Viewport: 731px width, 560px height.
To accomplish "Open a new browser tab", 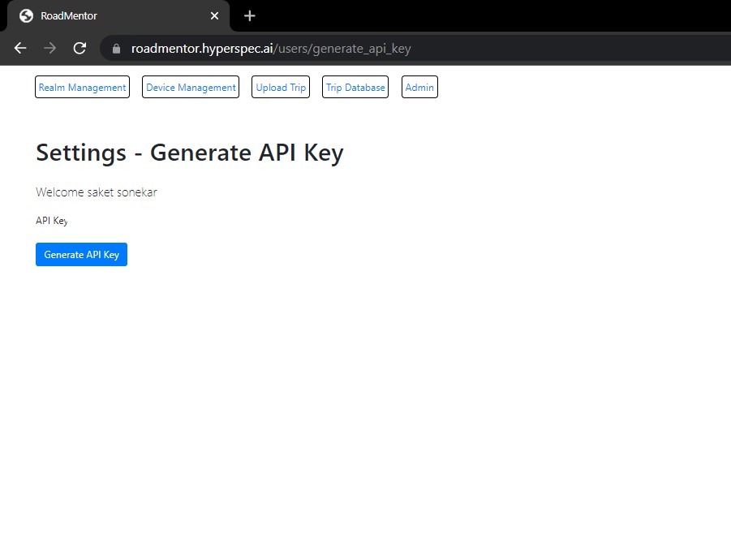I will click(x=249, y=16).
